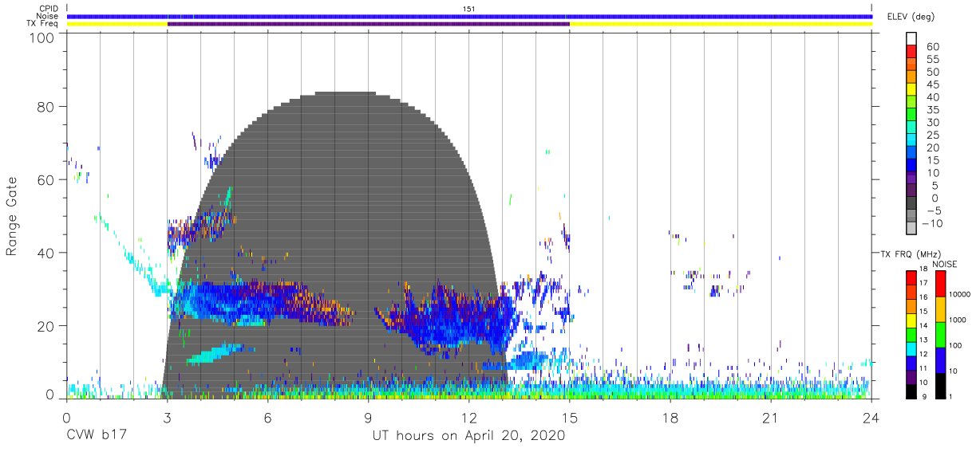The height and width of the screenshot is (452, 980).
Task: Click the 6 tick on the UT hours axis
Action: click(x=267, y=417)
